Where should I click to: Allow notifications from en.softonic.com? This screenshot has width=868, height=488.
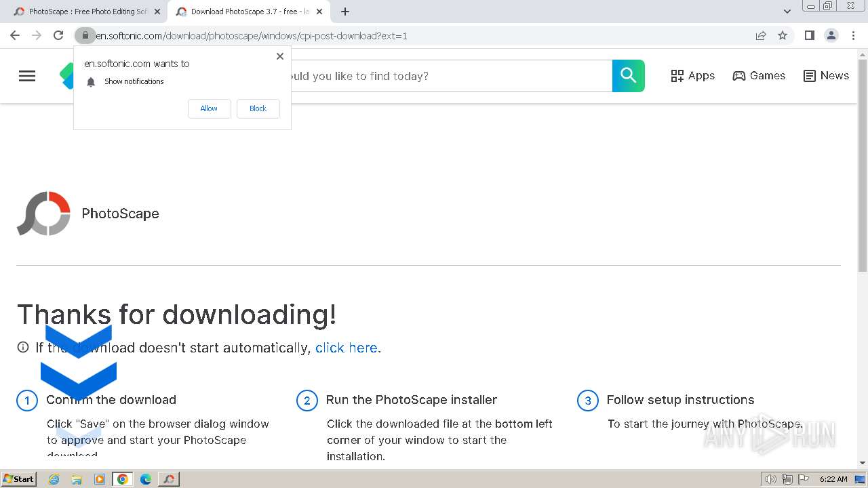point(209,108)
